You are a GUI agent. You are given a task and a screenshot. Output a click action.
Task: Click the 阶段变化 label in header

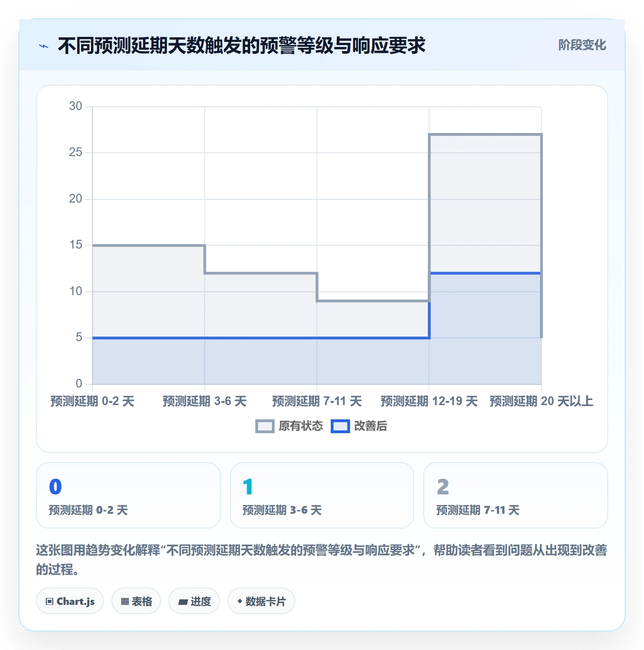(x=582, y=45)
